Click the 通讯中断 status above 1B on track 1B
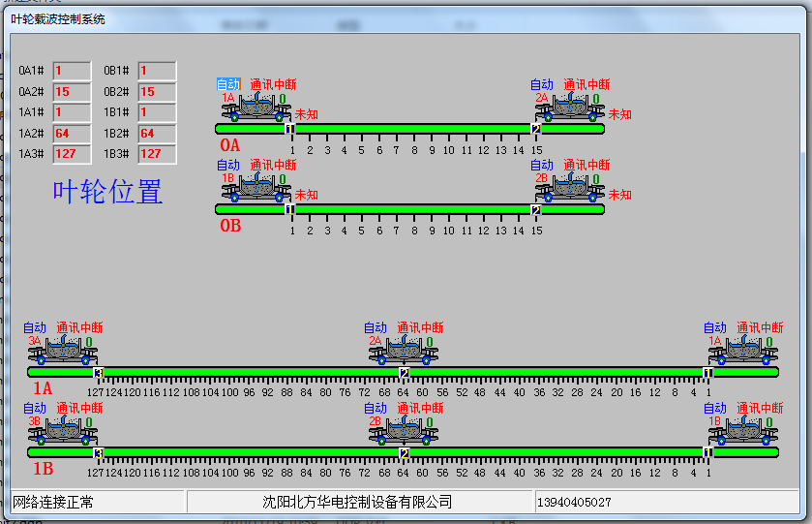The width and height of the screenshot is (812, 524). point(760,408)
